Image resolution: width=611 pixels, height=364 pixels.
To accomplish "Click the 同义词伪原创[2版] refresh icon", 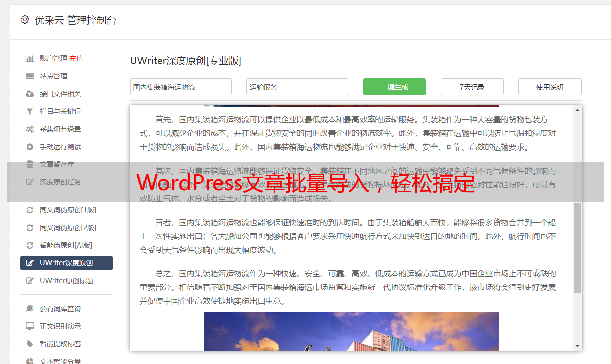I will tap(30, 228).
